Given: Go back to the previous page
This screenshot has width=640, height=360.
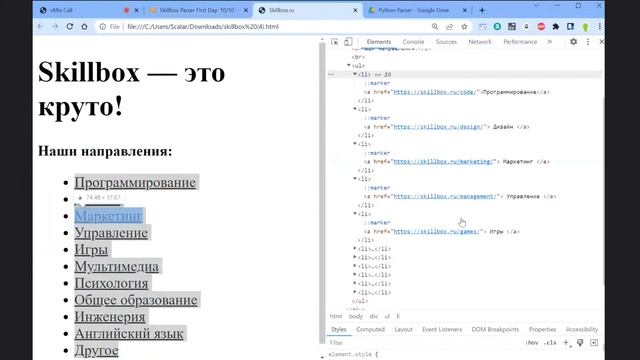Looking at the screenshot, I should click(40, 27).
